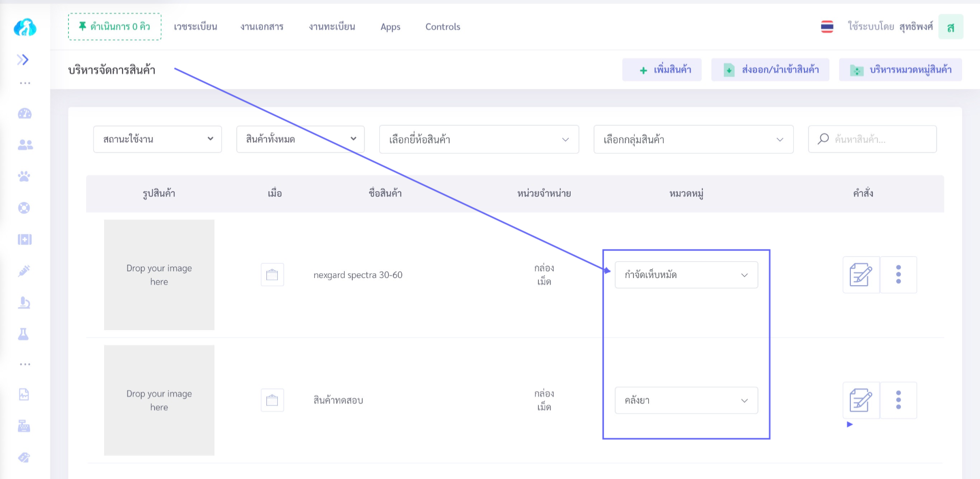Open category dropdown showing คลังยา
Screen dimensions: 980x479
[685, 400]
